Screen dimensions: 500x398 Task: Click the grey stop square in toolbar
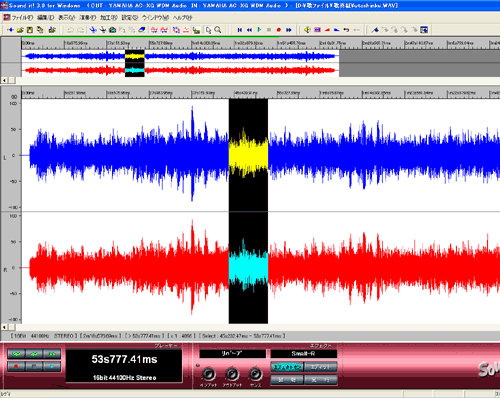[x=269, y=30]
